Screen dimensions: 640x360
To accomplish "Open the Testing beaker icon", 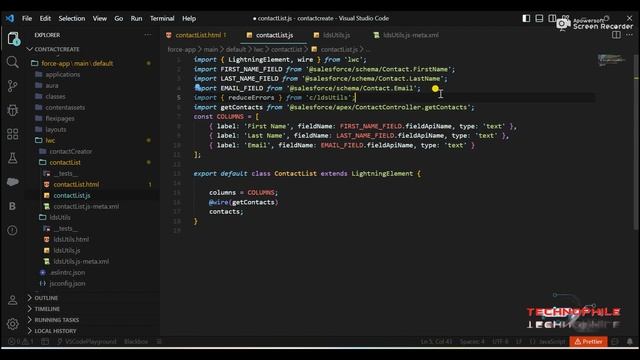I will point(13,158).
